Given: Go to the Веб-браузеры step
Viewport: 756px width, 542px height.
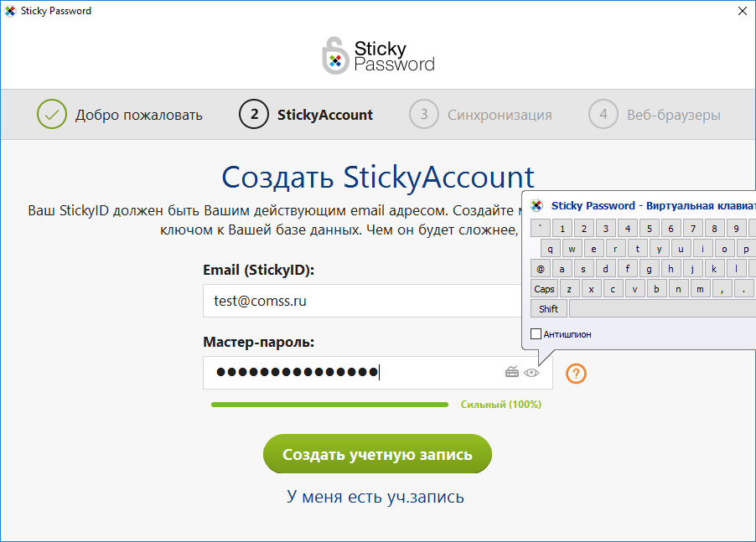Looking at the screenshot, I should (x=673, y=115).
